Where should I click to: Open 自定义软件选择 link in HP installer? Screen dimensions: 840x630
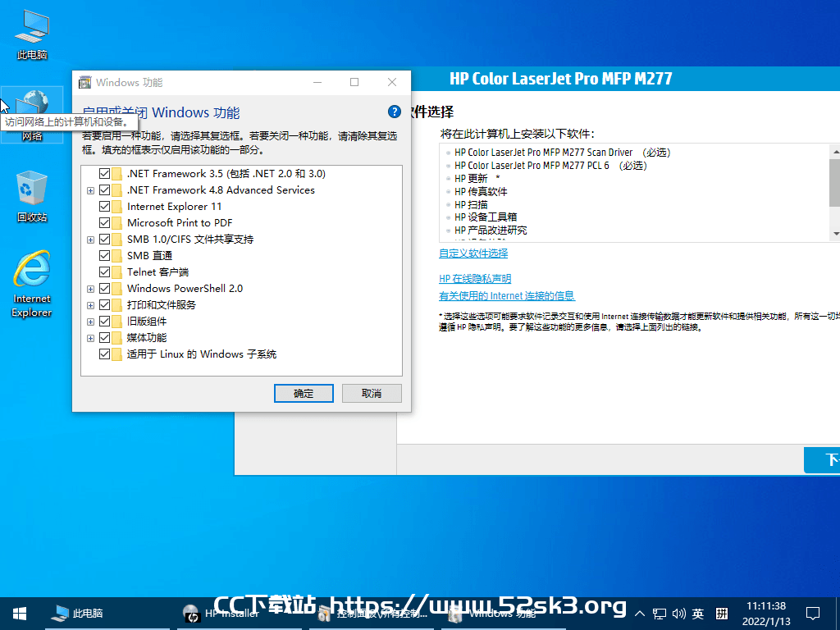(473, 253)
